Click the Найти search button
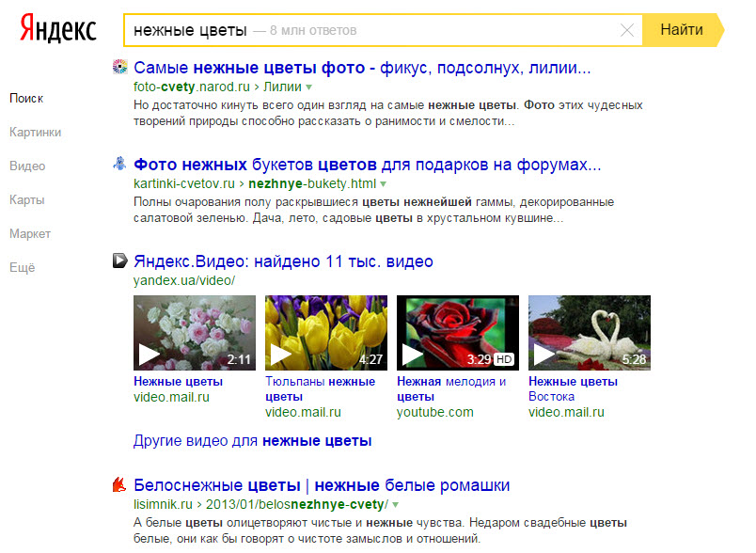Image resolution: width=756 pixels, height=553 pixels. tap(682, 30)
